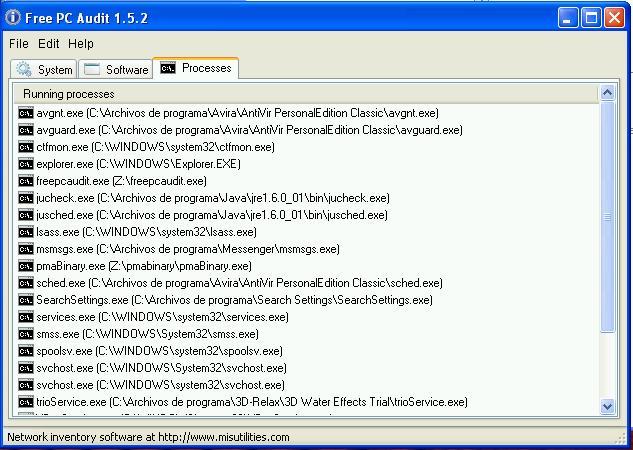Viewport: 633px width, 450px height.
Task: Select the avgnt.exe process row text
Action: click(237, 113)
